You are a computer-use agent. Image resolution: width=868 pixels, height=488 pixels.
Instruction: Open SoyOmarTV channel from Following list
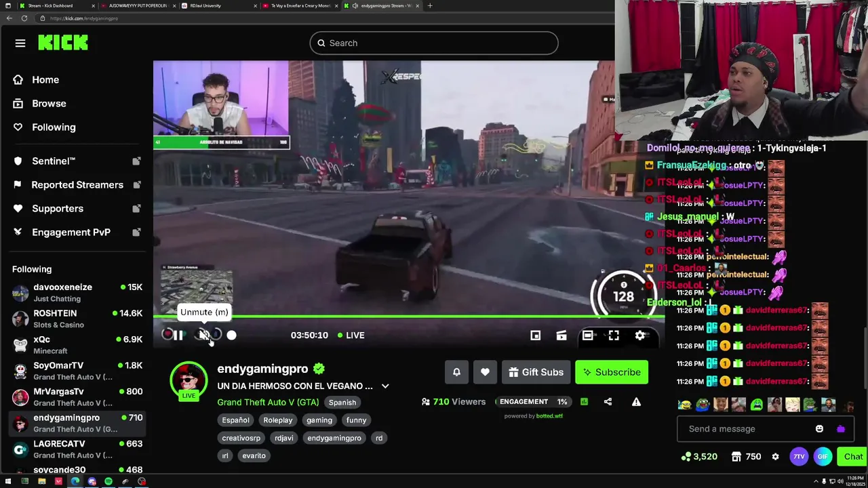pyautogui.click(x=77, y=371)
